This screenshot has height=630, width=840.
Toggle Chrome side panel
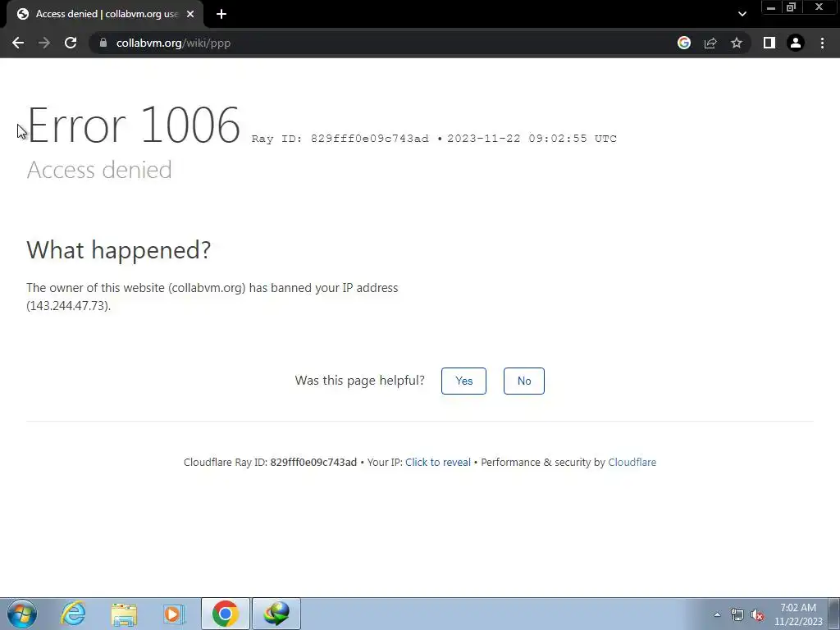[769, 43]
